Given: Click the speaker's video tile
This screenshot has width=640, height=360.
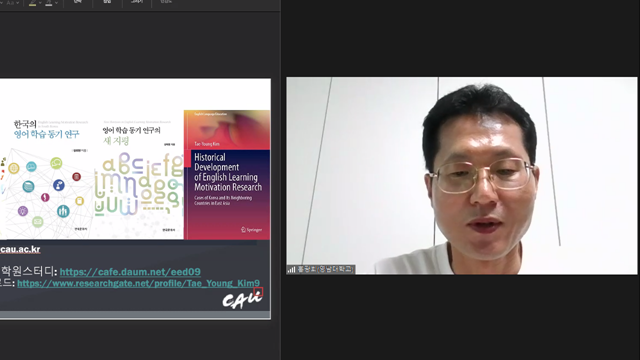Looking at the screenshot, I should (462, 176).
